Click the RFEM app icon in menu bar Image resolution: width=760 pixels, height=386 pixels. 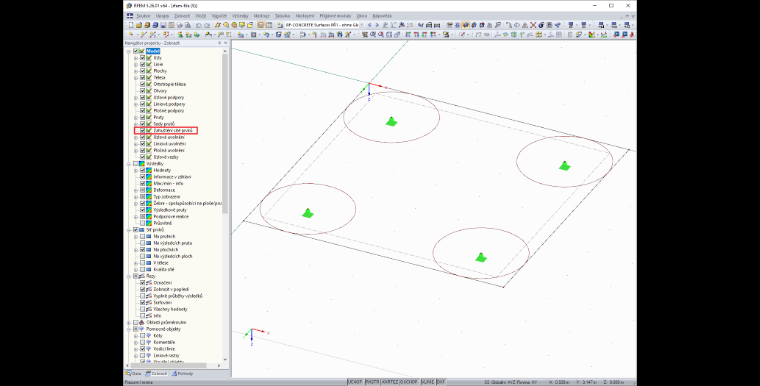129,16
